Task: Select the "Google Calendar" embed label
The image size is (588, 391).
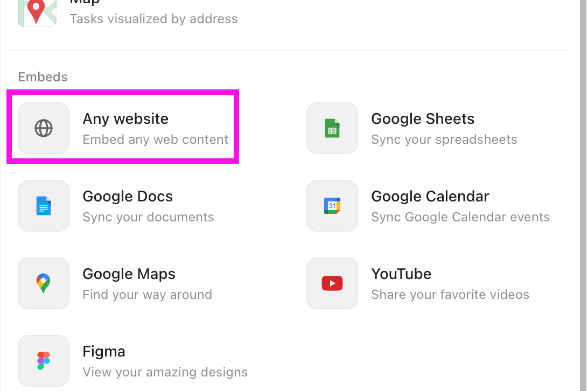Action: click(x=430, y=197)
